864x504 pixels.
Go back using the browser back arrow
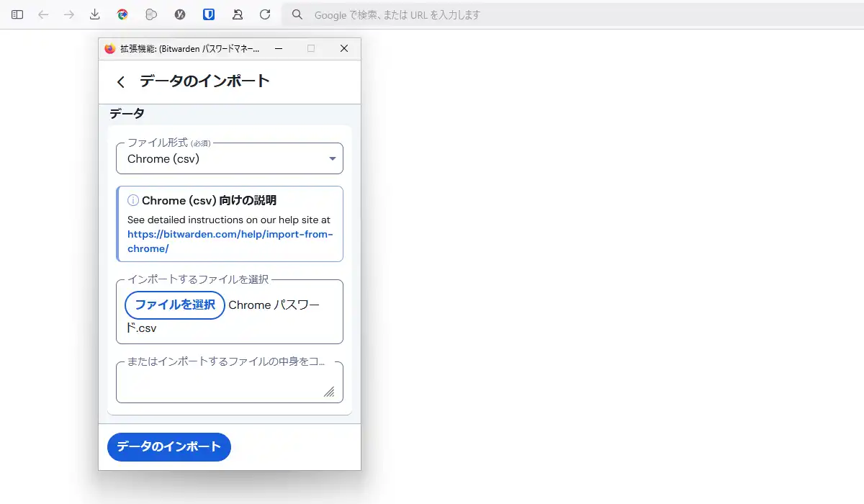point(43,14)
